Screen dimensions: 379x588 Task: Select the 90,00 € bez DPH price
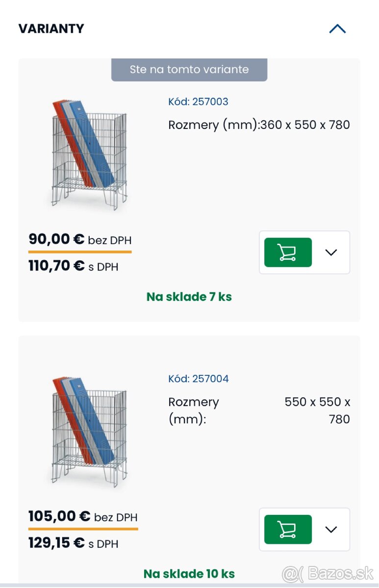coord(80,240)
